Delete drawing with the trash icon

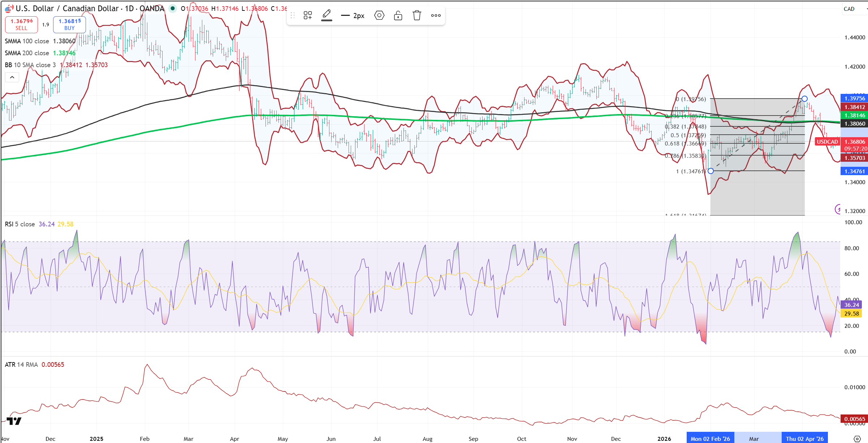[x=417, y=15]
